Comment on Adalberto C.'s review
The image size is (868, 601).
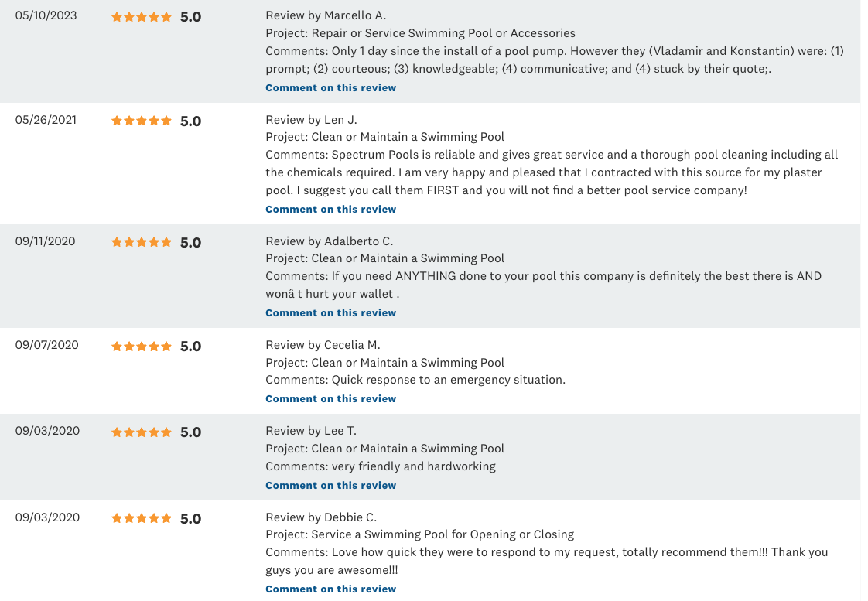coord(330,312)
